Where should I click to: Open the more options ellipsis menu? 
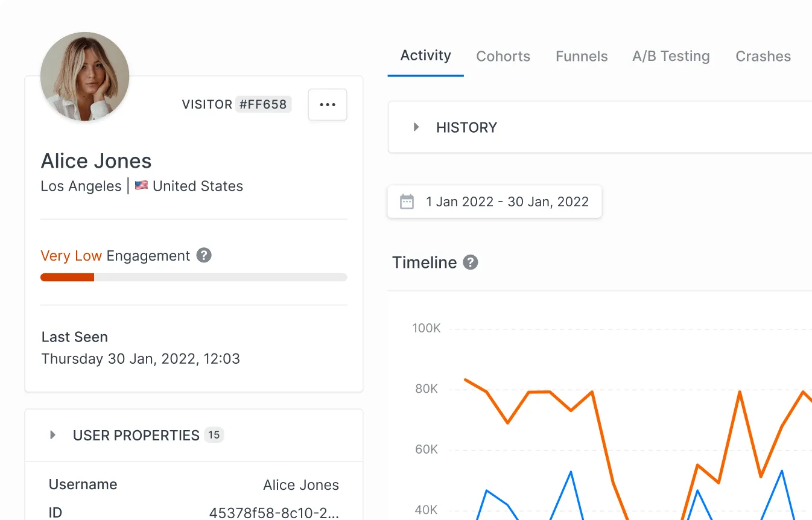click(327, 104)
